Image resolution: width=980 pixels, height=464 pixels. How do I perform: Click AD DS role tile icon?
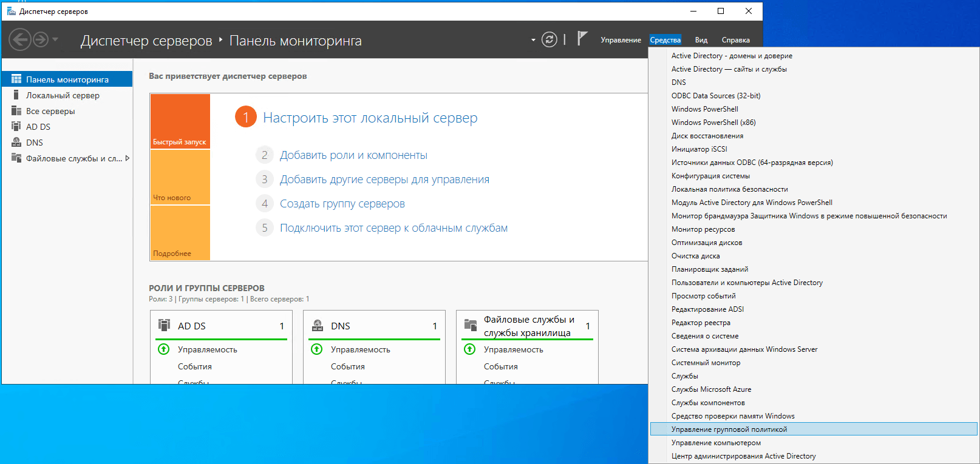point(164,325)
